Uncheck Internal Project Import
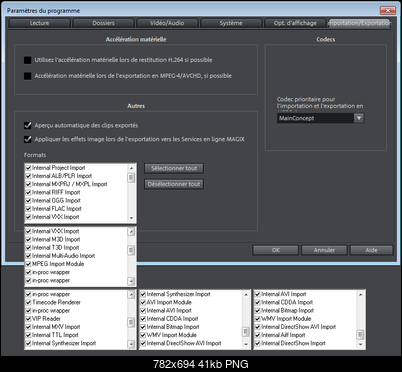Image resolution: width=402 pixels, height=372 pixels. (x=29, y=168)
